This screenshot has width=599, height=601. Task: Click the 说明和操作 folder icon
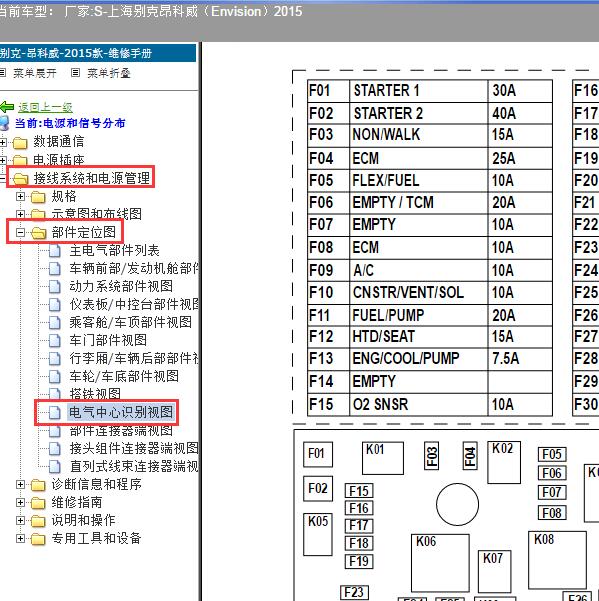point(38,521)
